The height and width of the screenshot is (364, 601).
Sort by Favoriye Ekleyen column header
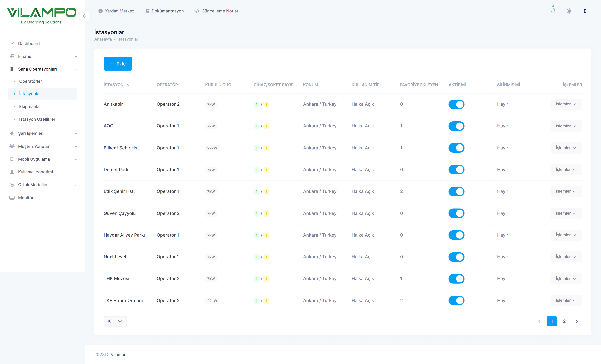(x=419, y=85)
